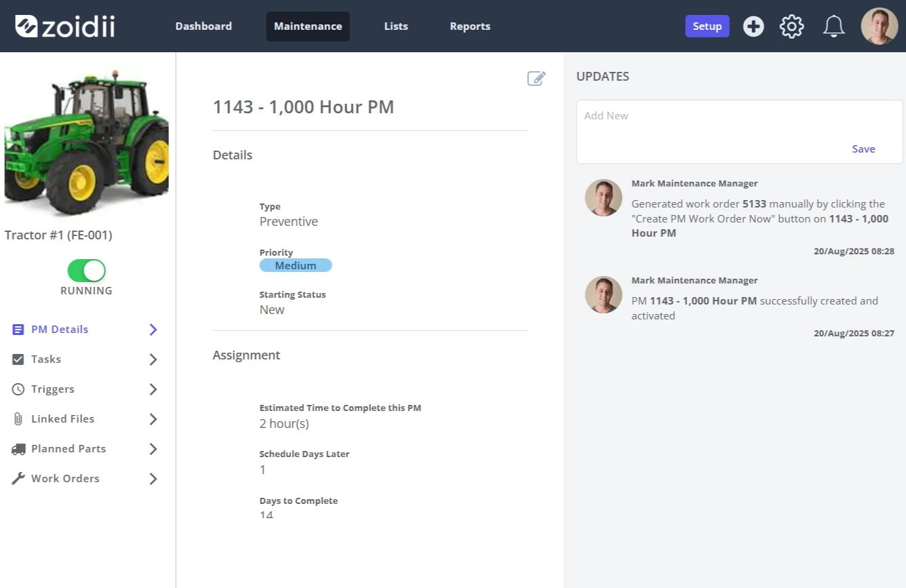The height and width of the screenshot is (588, 906).
Task: Save the new update note
Action: pyautogui.click(x=863, y=149)
